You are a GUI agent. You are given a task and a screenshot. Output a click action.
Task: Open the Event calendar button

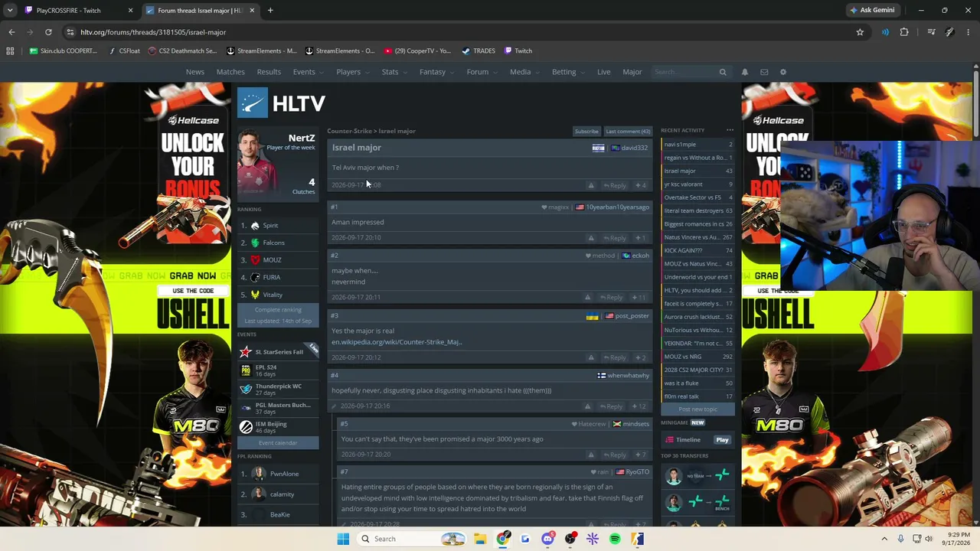pyautogui.click(x=278, y=443)
